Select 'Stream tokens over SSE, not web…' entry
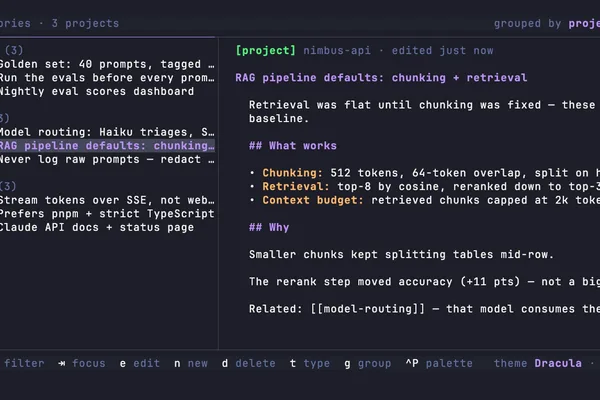This screenshot has width=600, height=400. tap(107, 200)
